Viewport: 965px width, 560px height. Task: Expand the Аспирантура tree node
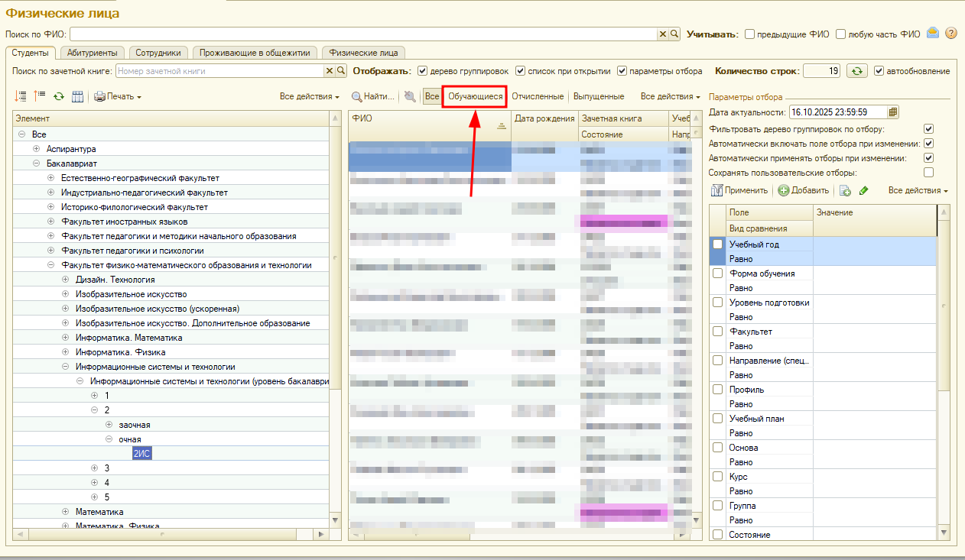pos(36,149)
